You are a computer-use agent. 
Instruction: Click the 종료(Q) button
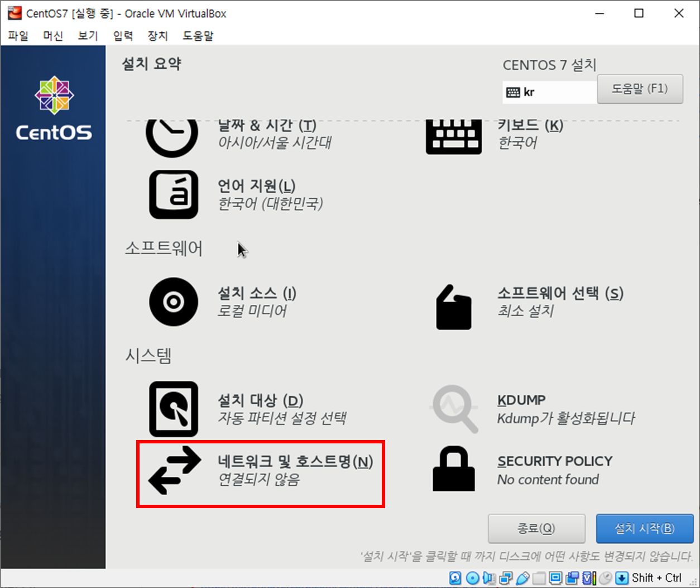click(x=536, y=528)
